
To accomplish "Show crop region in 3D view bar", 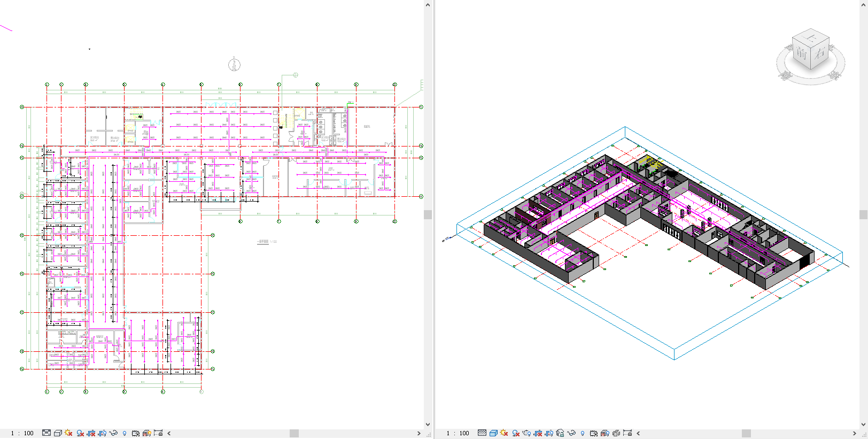I will (549, 433).
